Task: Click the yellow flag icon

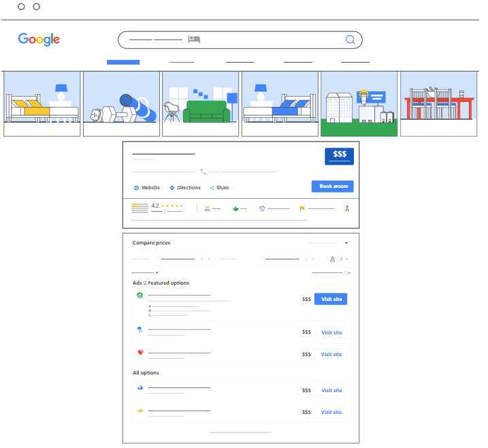Action: pyautogui.click(x=302, y=208)
